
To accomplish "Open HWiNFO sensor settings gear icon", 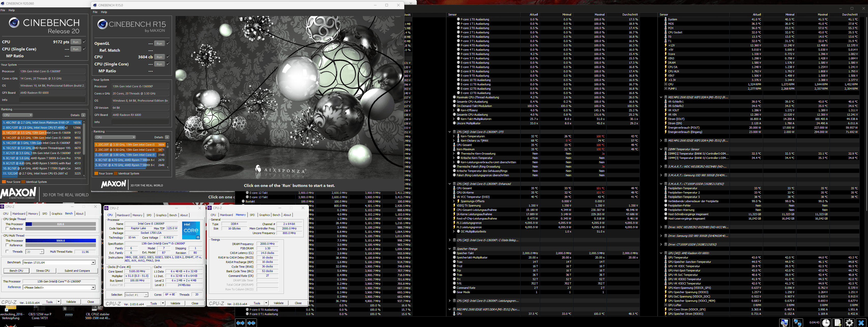I will coord(849,323).
